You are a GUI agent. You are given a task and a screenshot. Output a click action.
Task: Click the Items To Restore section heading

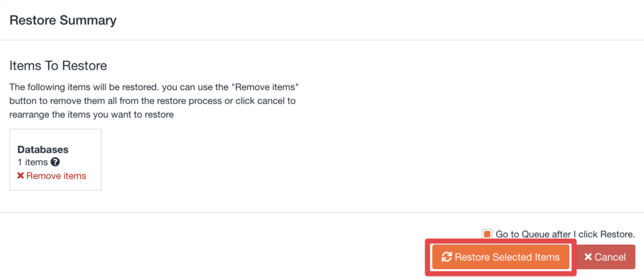(58, 65)
